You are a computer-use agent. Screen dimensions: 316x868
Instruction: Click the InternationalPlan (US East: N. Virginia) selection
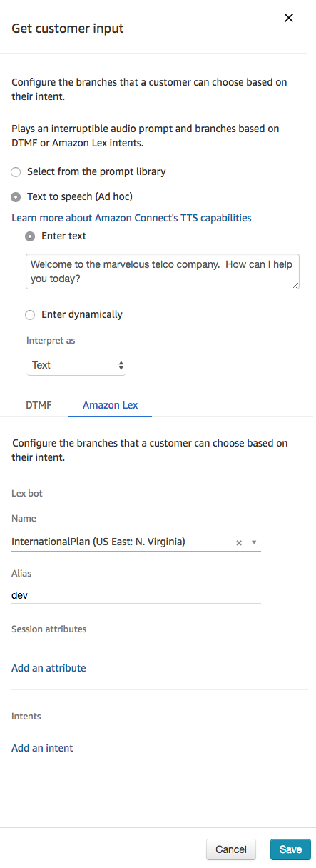tap(98, 542)
